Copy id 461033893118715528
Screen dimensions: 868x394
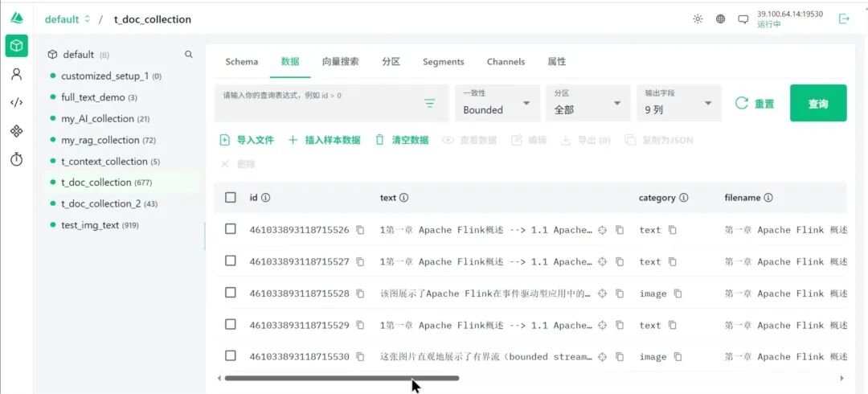click(360, 293)
